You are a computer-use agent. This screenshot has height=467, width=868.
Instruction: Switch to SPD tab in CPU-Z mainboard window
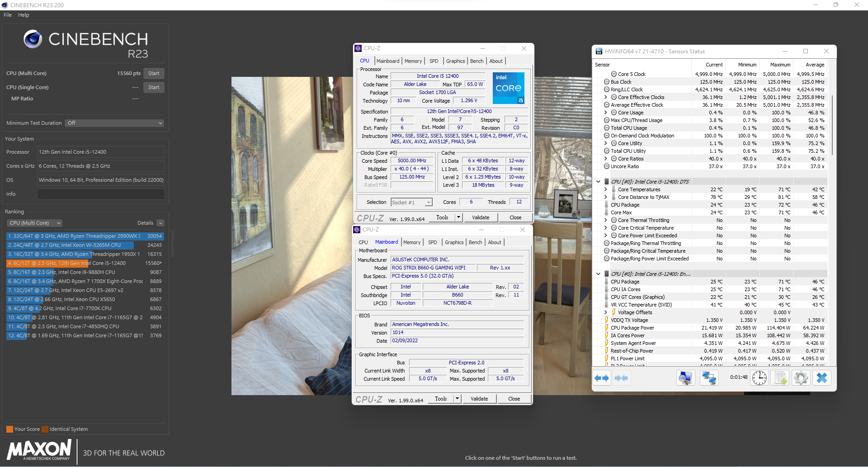point(433,242)
